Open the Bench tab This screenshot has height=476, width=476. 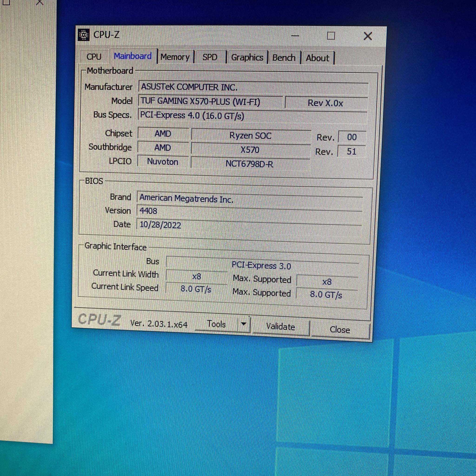[284, 58]
